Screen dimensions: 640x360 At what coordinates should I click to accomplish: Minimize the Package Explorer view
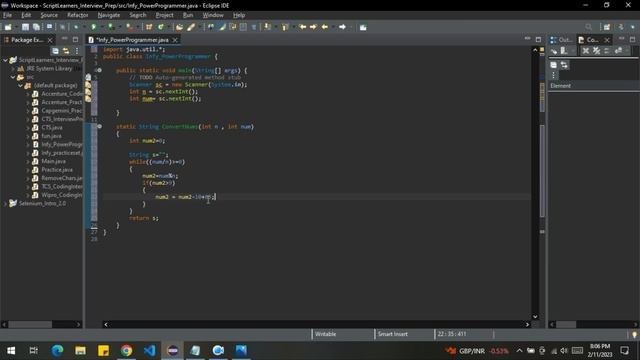coord(64,39)
